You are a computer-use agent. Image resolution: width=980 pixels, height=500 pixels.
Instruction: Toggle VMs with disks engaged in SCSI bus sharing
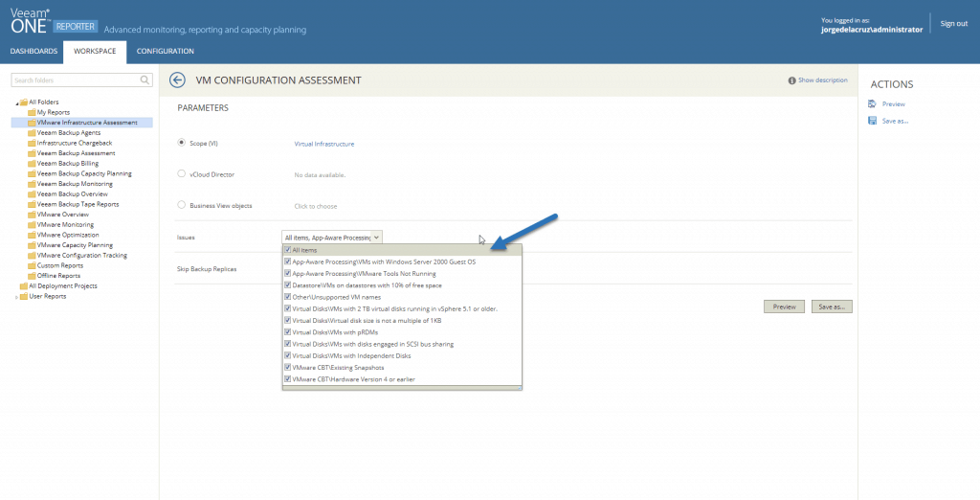tap(287, 344)
